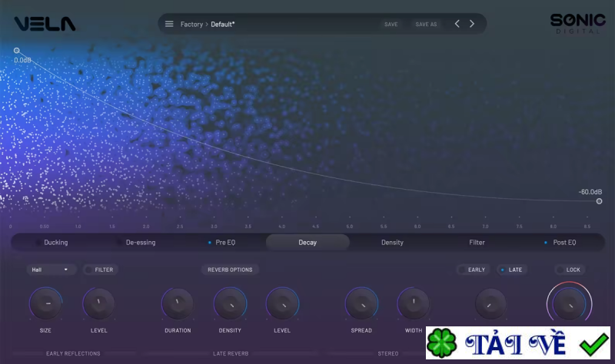Click the large knob under LOCK
Viewport: 615px width, 364px height.
pyautogui.click(x=569, y=303)
